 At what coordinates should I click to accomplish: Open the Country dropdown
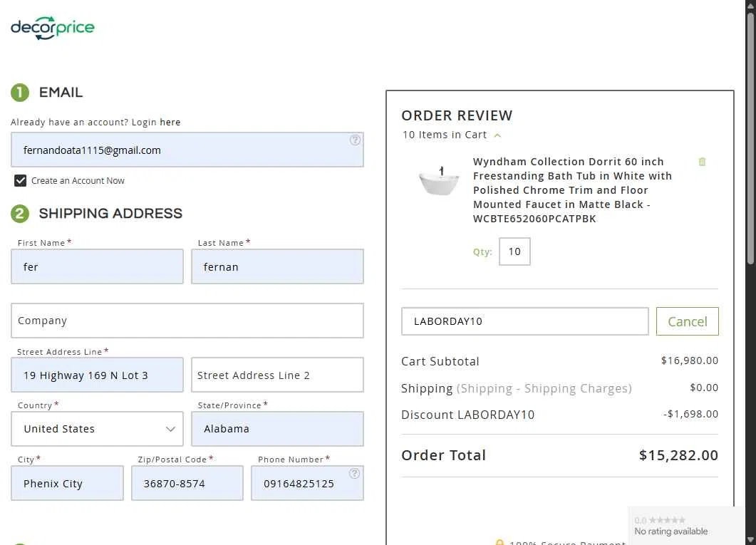click(97, 429)
